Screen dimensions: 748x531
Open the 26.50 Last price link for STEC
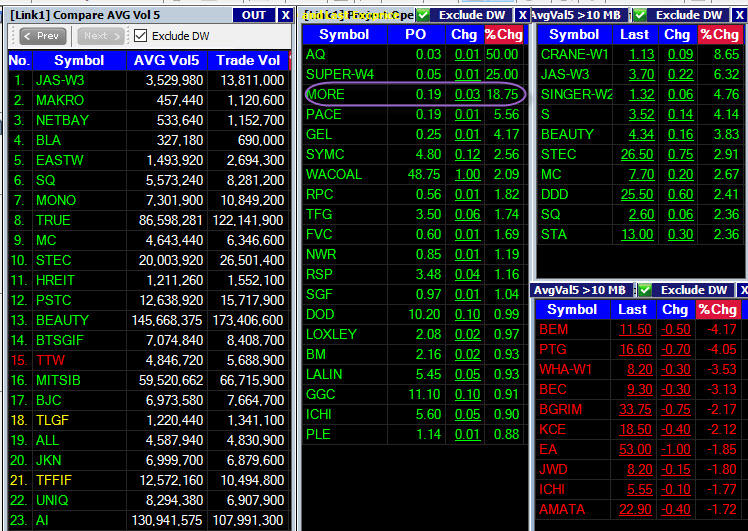tap(637, 155)
